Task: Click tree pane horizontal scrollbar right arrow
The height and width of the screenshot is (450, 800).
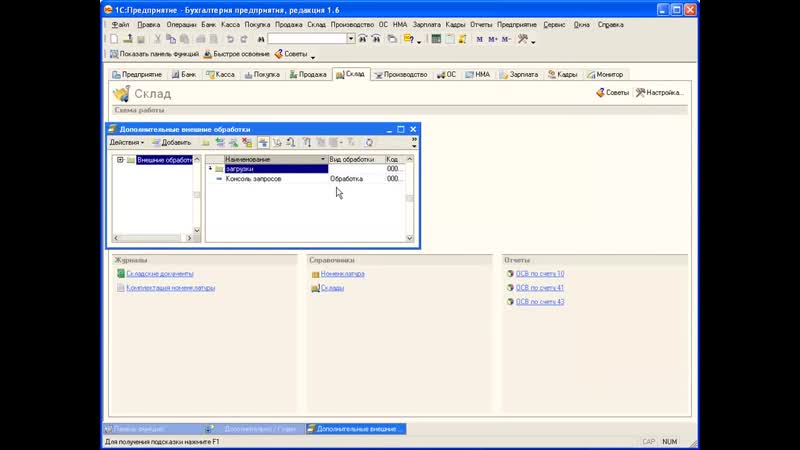Action: [189, 238]
